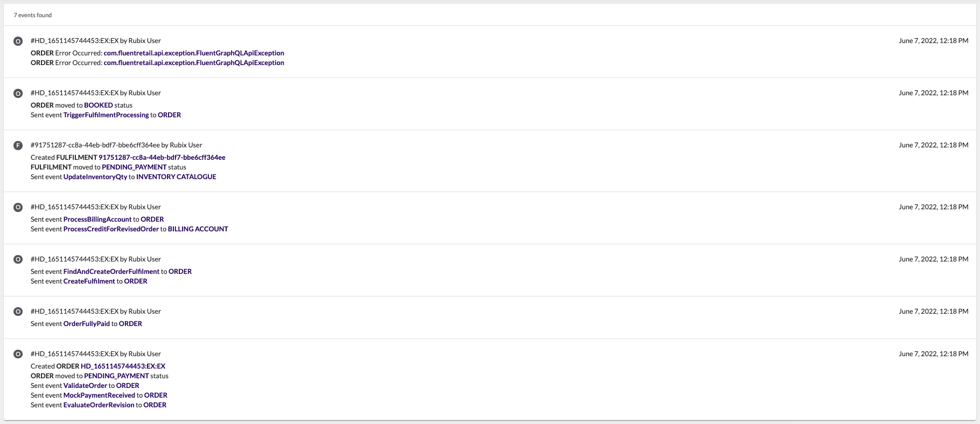This screenshot has width=980, height=424.
Task: Click the order icon beside the Created ORDER event
Action: click(x=18, y=355)
